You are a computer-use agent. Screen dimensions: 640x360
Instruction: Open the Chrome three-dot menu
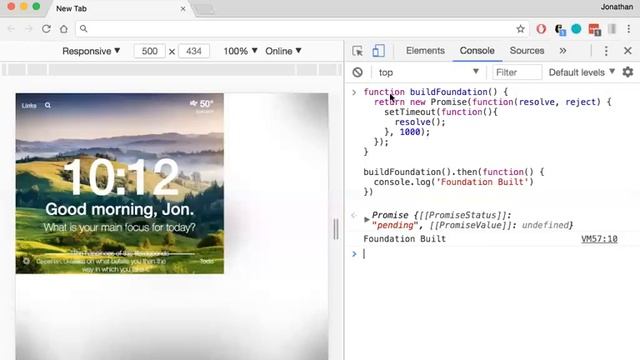(629, 29)
